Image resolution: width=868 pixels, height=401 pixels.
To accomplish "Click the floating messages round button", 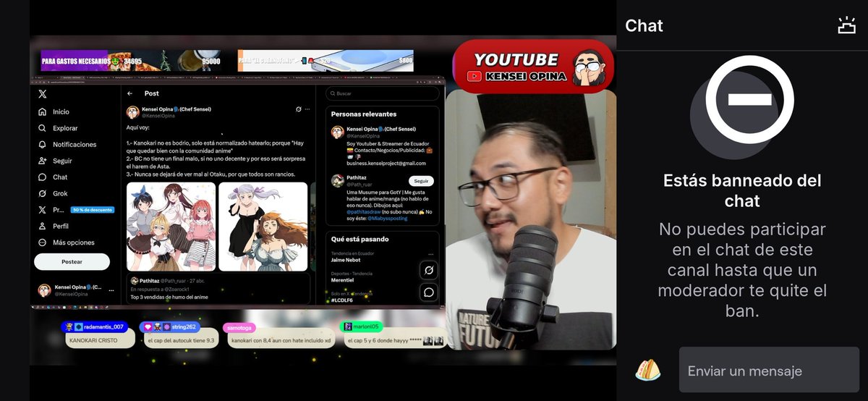I will point(429,292).
